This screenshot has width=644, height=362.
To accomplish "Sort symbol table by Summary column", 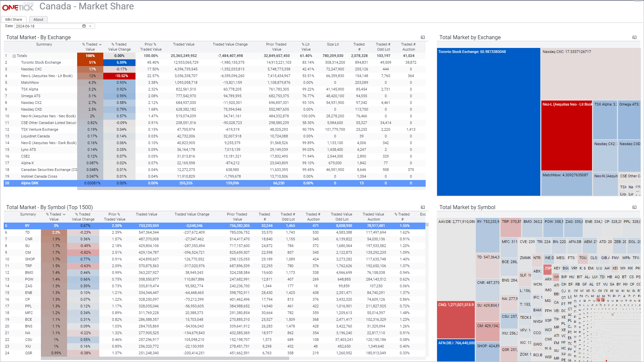I will click(x=28, y=214).
